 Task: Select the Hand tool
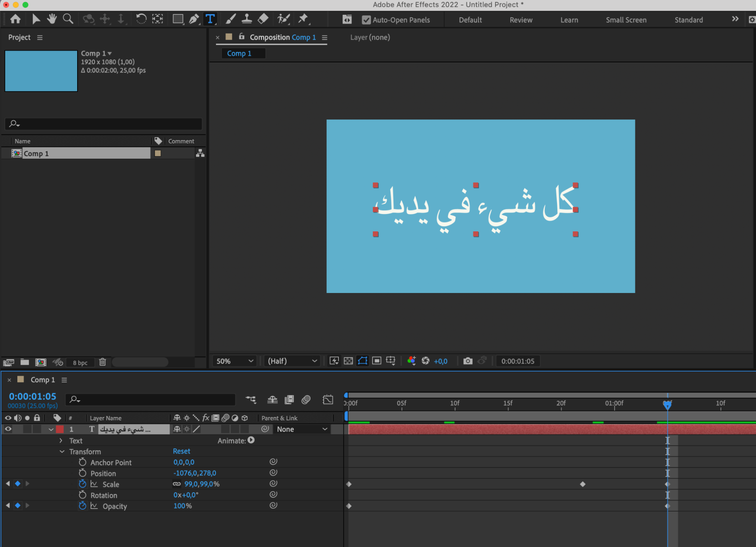52,19
